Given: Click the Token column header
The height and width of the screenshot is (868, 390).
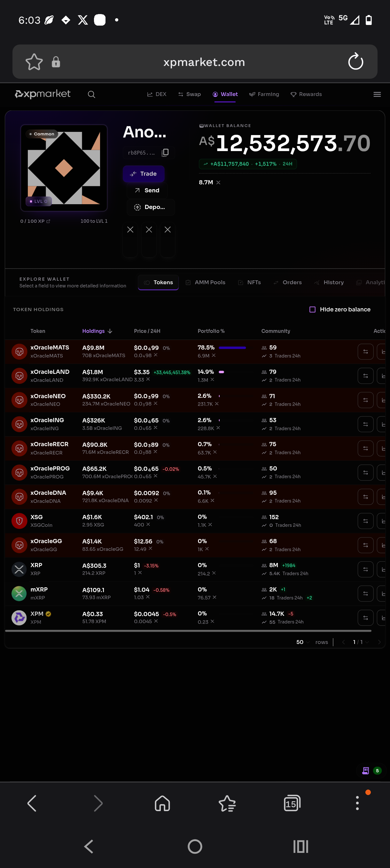Looking at the screenshot, I should (38, 331).
